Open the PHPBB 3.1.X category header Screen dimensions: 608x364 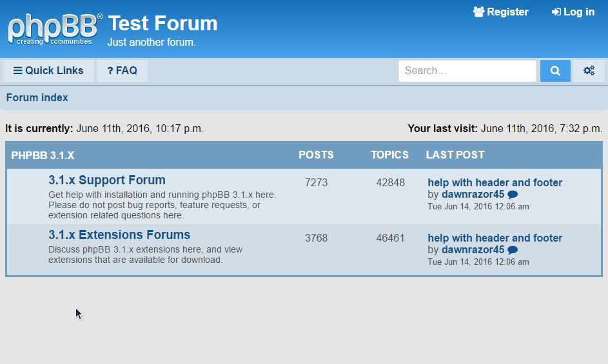tap(43, 155)
